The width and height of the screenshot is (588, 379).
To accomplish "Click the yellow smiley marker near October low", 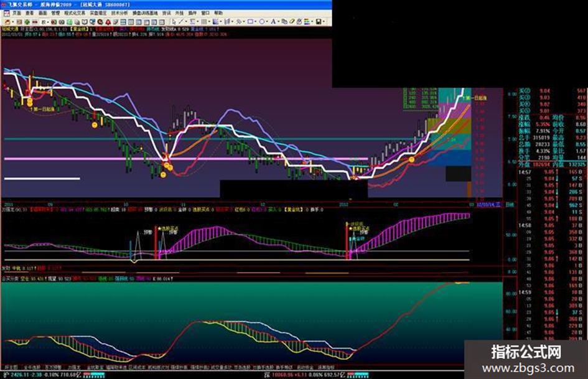I will pos(163,175).
